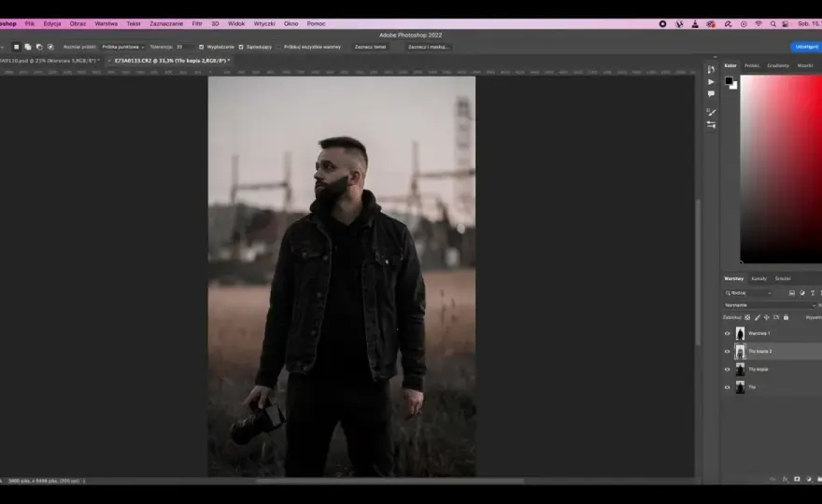Hide the Warstwa 1 layer
The image size is (822, 504).
tap(727, 333)
